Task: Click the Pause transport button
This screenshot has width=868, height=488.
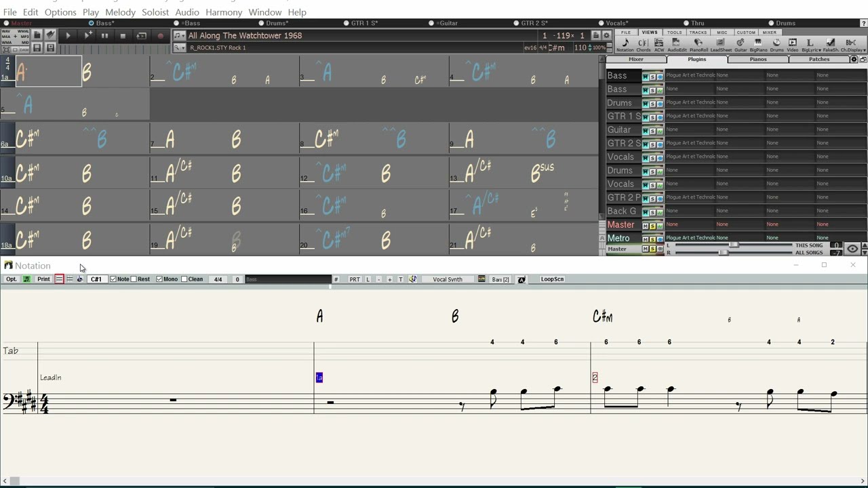Action: 104,35
